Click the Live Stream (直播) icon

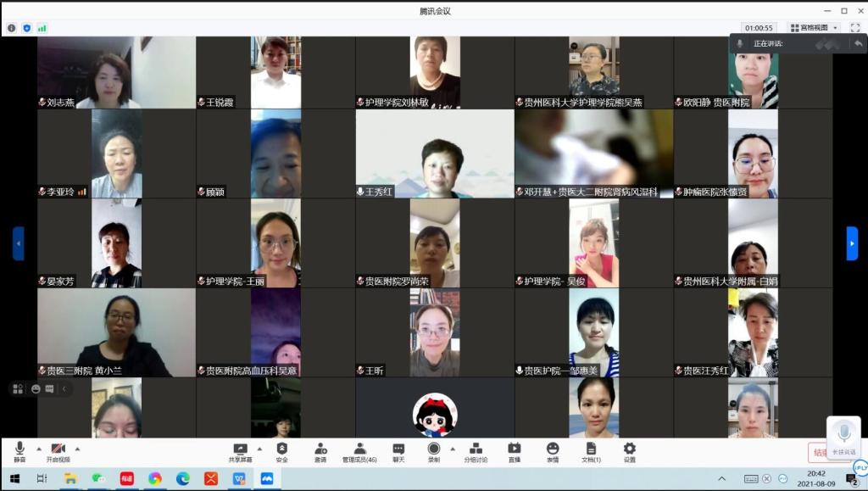point(514,450)
